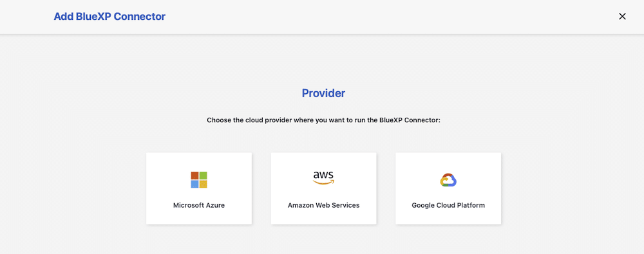This screenshot has height=254, width=644.
Task: Click the Microsoft Azure provider card background
Action: pos(199,188)
